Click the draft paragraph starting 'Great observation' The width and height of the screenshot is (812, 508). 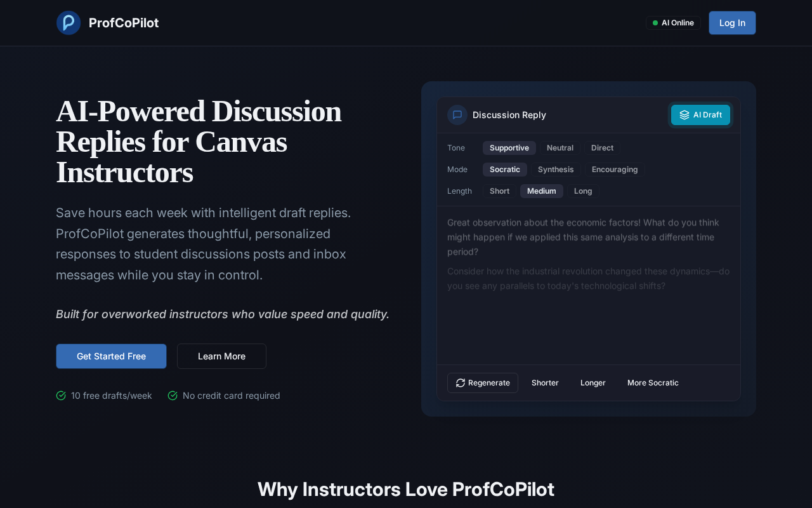589,237
